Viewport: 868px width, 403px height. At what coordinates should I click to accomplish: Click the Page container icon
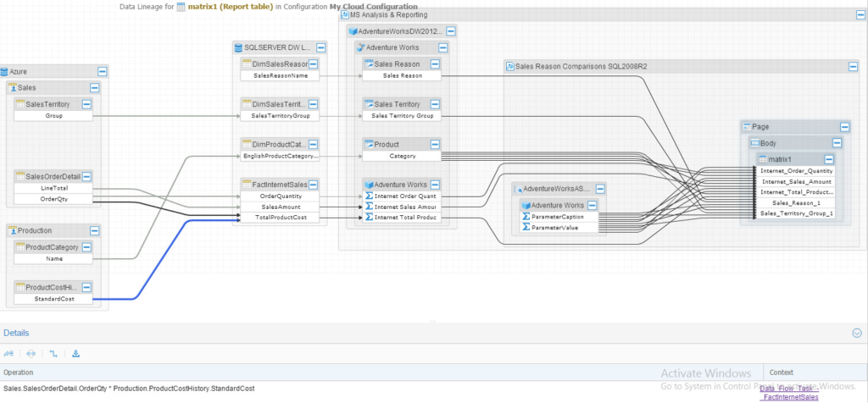[x=747, y=127]
